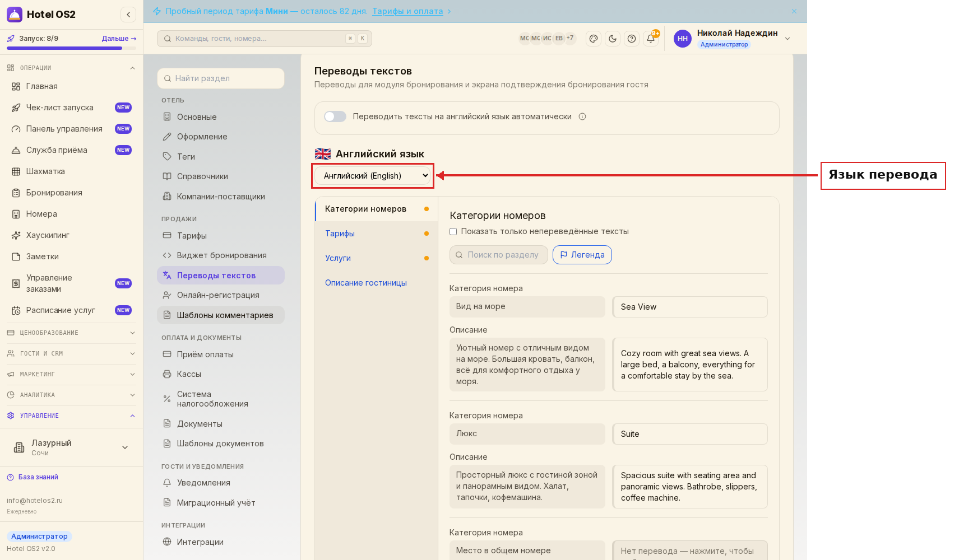This screenshot has height=560, width=959.
Task: Click the launch progress bar 8/9
Action: [x=72, y=48]
